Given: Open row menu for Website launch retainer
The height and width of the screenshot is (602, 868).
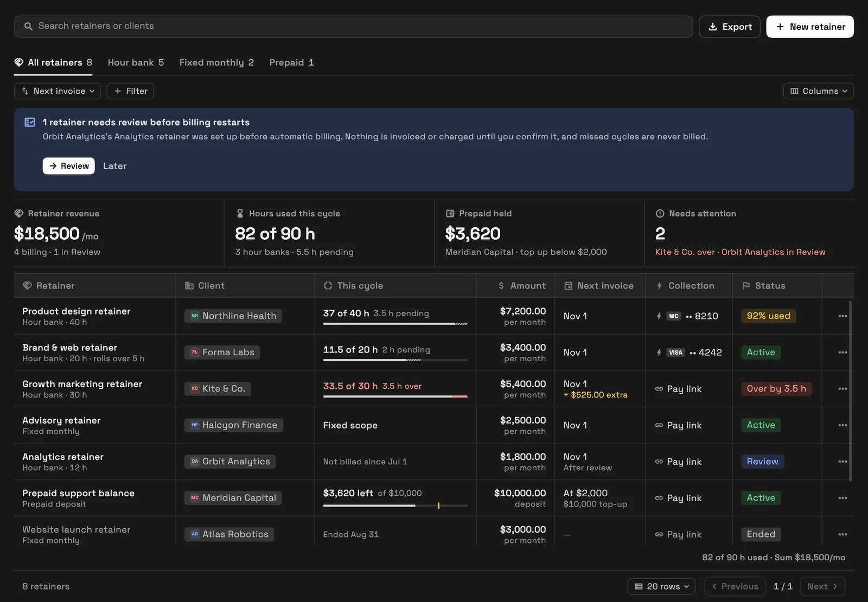Looking at the screenshot, I should pos(842,534).
